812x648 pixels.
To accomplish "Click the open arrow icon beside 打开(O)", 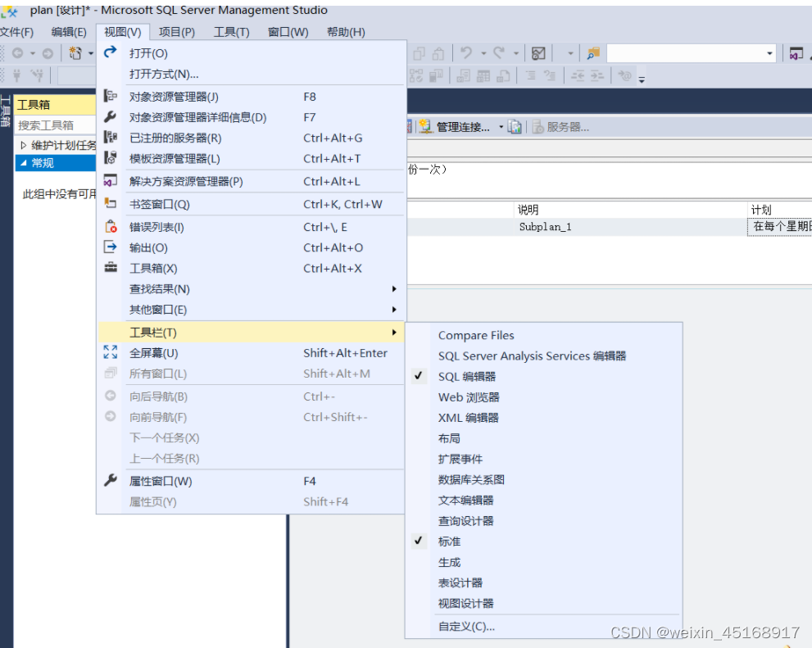I will pyautogui.click(x=111, y=52).
